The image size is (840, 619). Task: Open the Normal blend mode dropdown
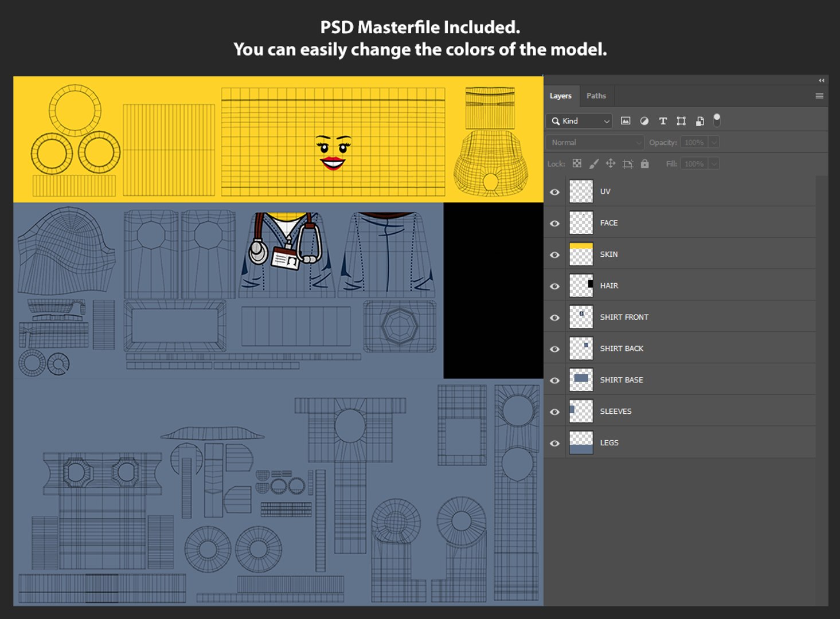pos(595,142)
